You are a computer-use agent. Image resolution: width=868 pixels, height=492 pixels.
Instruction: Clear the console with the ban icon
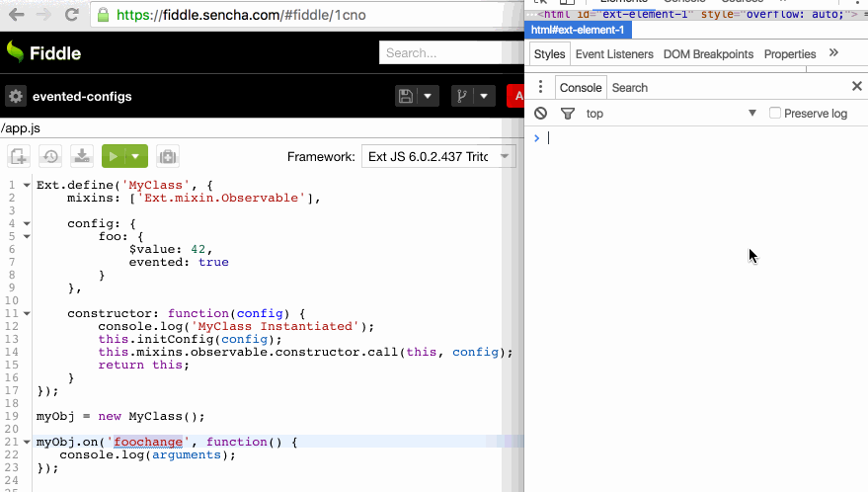coord(541,114)
